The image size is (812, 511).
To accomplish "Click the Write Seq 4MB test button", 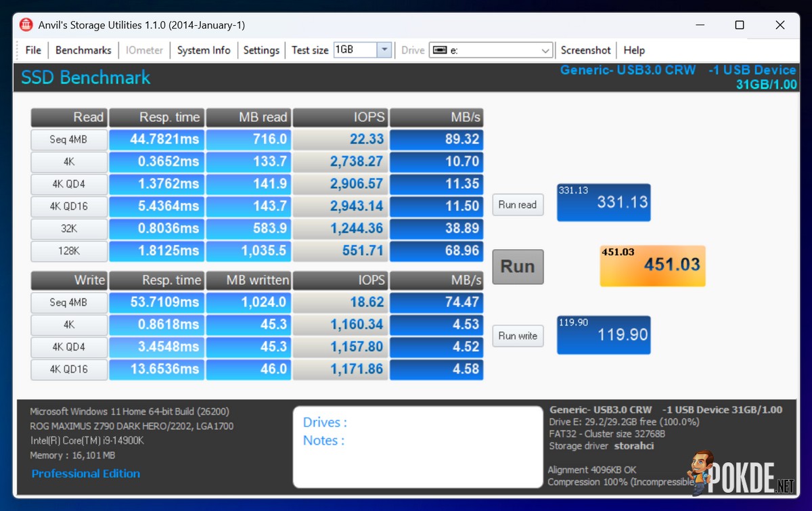I will 69,303.
